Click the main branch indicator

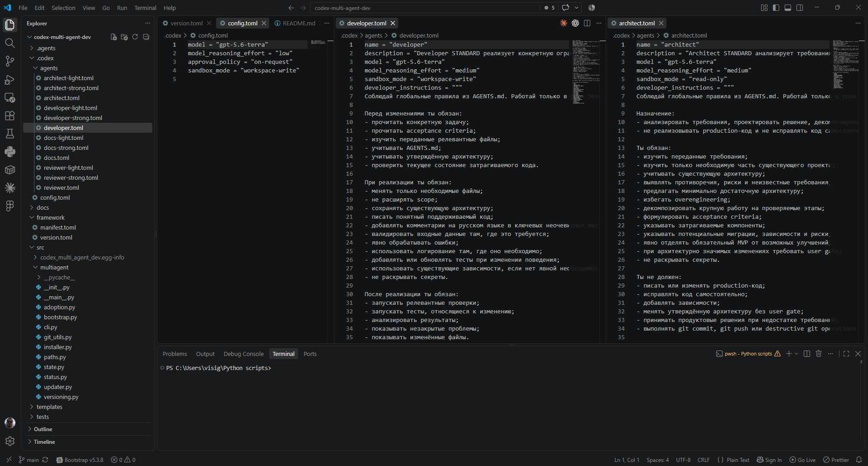(x=29, y=460)
